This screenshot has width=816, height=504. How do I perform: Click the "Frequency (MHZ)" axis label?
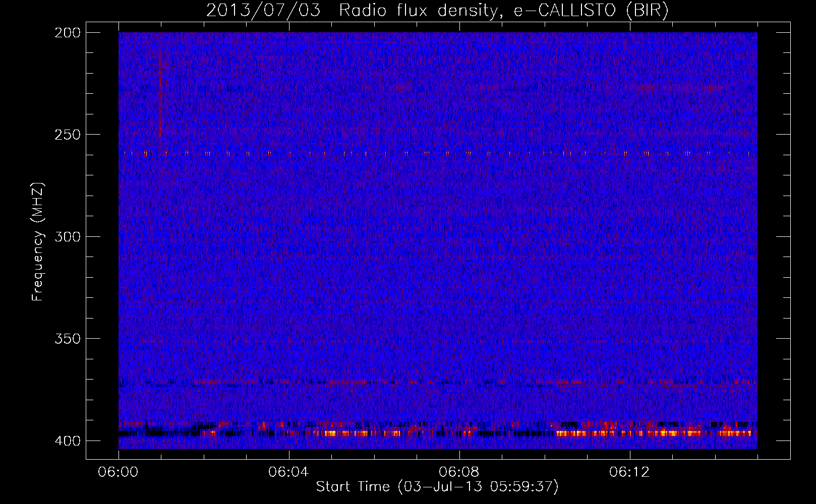(38, 242)
